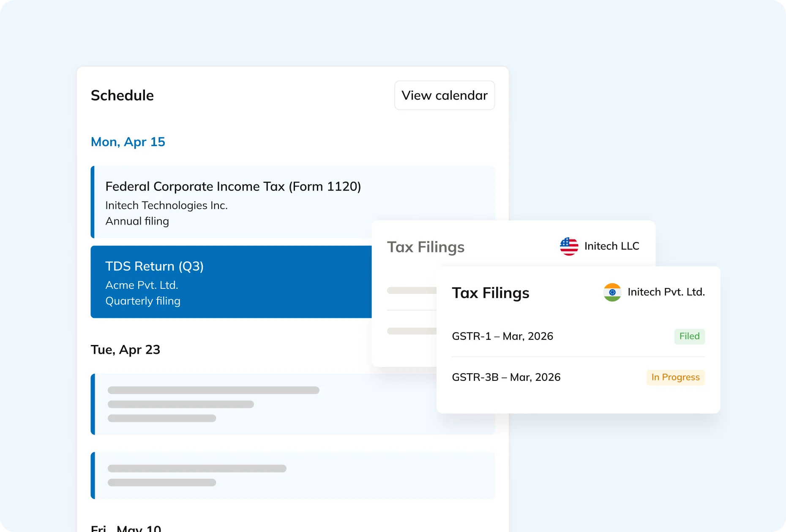Select the Filed status badge for GSTR-1

tap(689, 336)
